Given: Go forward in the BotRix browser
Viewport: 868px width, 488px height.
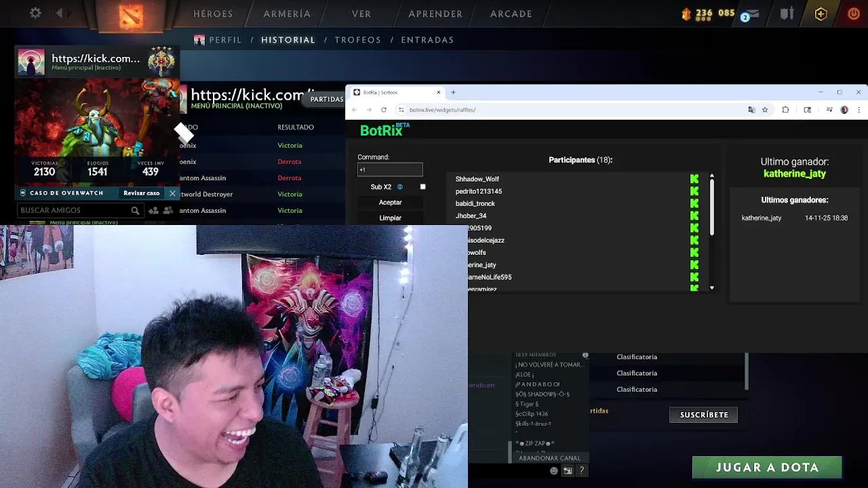Looking at the screenshot, I should tap(369, 110).
